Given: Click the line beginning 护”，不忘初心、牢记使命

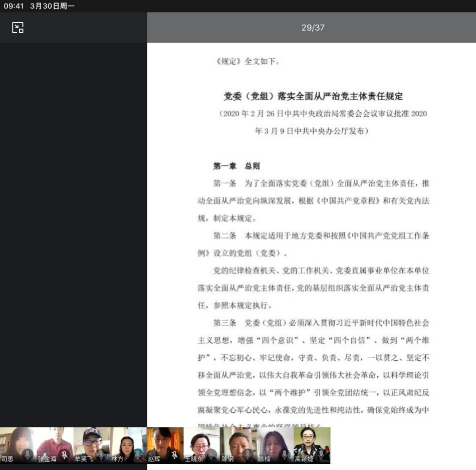Looking at the screenshot, I should tap(313, 358).
